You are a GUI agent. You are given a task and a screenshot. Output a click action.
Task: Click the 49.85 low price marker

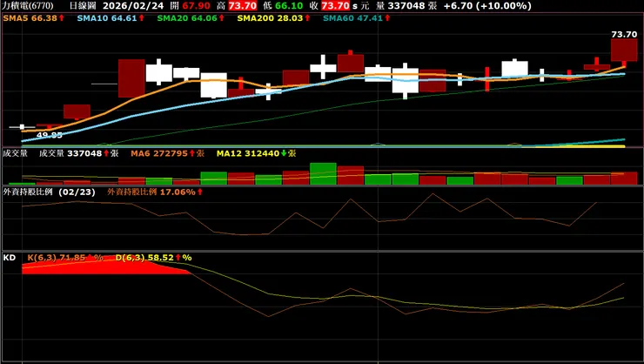click(50, 135)
